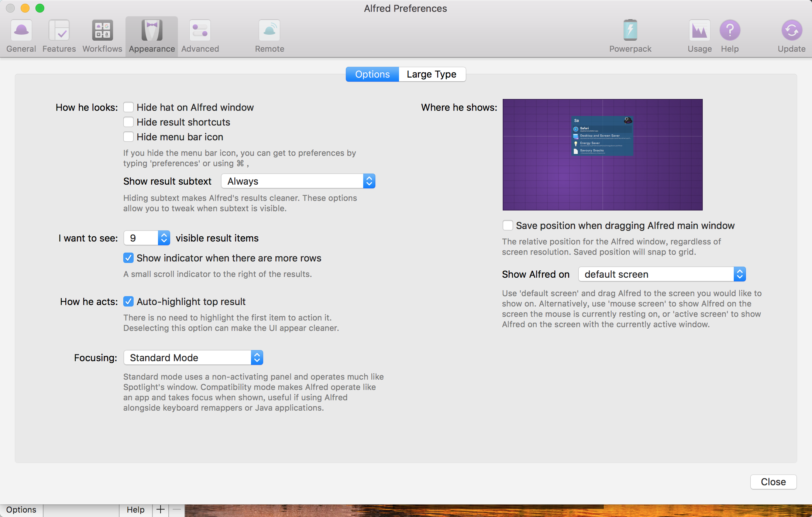Open the Usage graph icon
Viewport: 812px width, 517px height.
tap(699, 31)
